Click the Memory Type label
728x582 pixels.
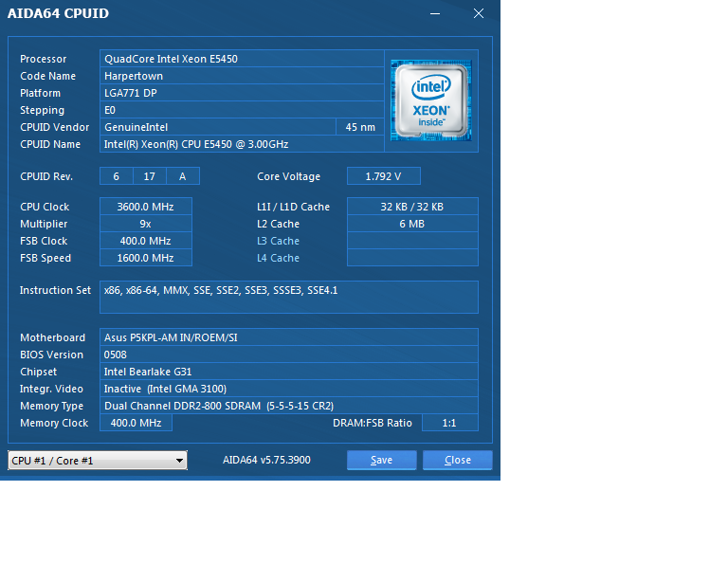[x=51, y=406]
